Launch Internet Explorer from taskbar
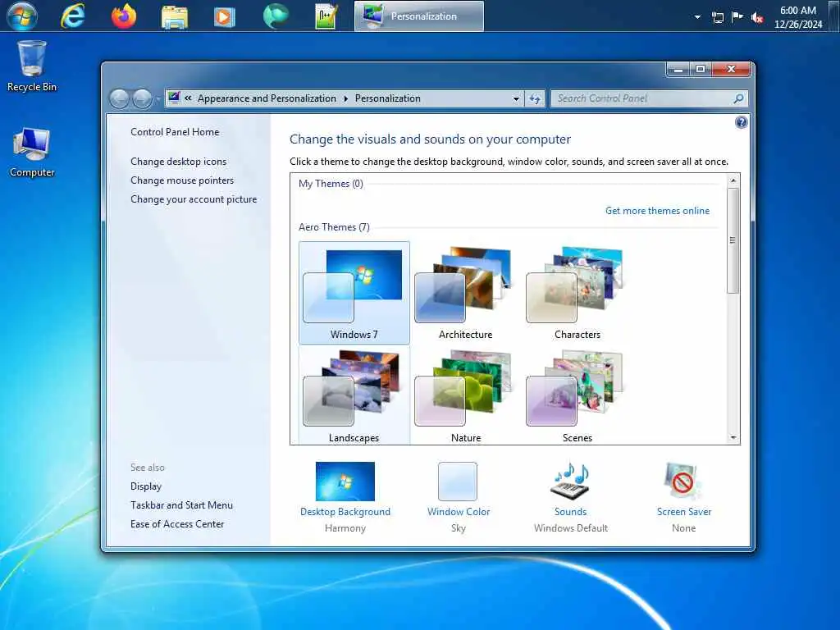840x630 pixels. pyautogui.click(x=72, y=16)
